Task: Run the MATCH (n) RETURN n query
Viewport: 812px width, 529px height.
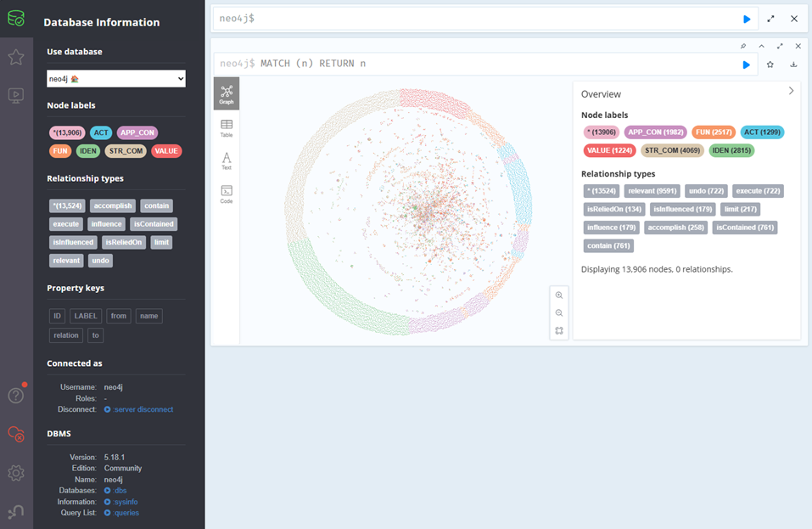Action: [x=746, y=65]
